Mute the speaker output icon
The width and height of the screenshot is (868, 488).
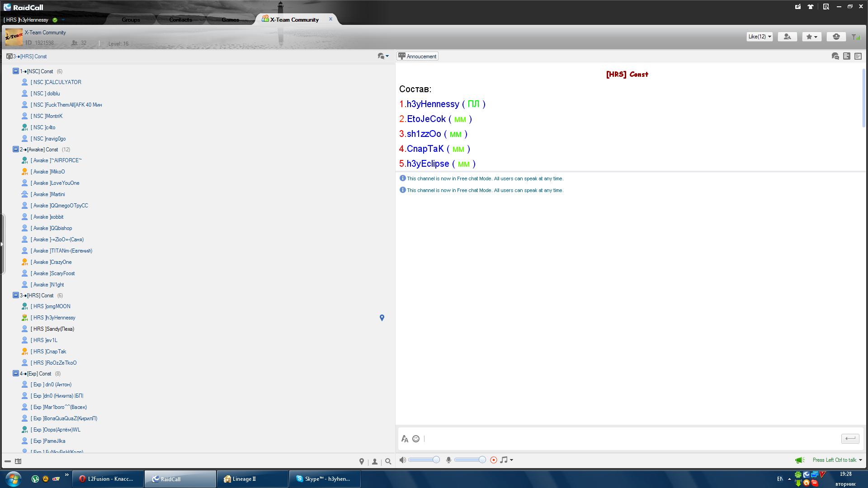pos(402,460)
